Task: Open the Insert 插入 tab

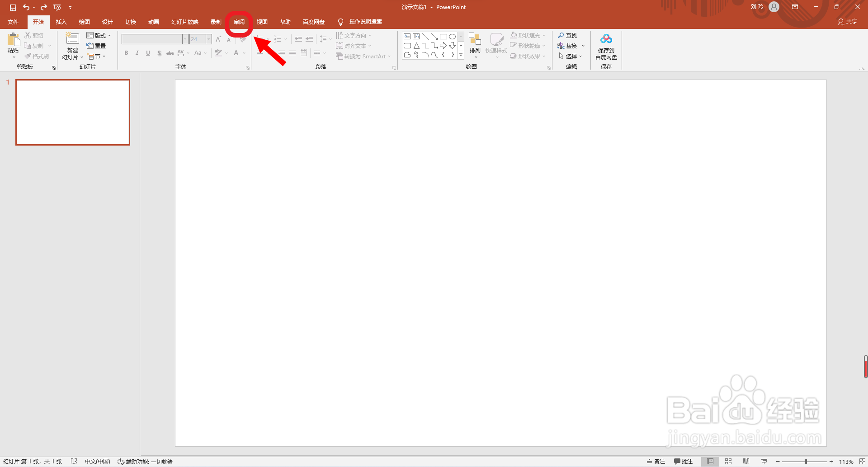Action: [x=61, y=22]
